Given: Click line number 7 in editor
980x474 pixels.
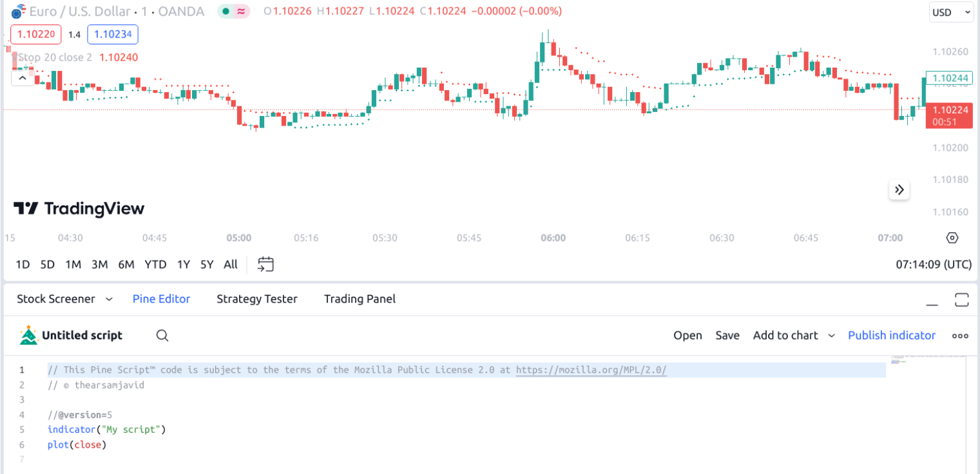Looking at the screenshot, I should coord(22,459).
